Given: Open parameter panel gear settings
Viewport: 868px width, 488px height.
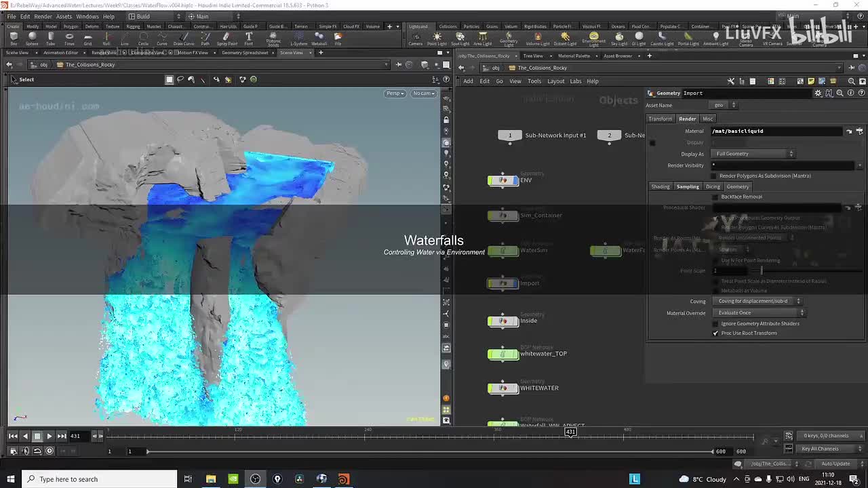Looking at the screenshot, I should pyautogui.click(x=818, y=93).
